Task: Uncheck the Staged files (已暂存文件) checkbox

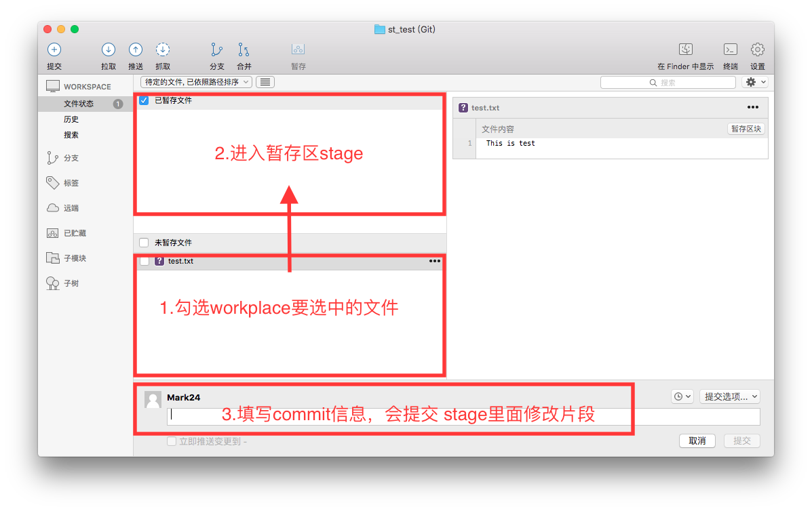Action: (x=144, y=101)
